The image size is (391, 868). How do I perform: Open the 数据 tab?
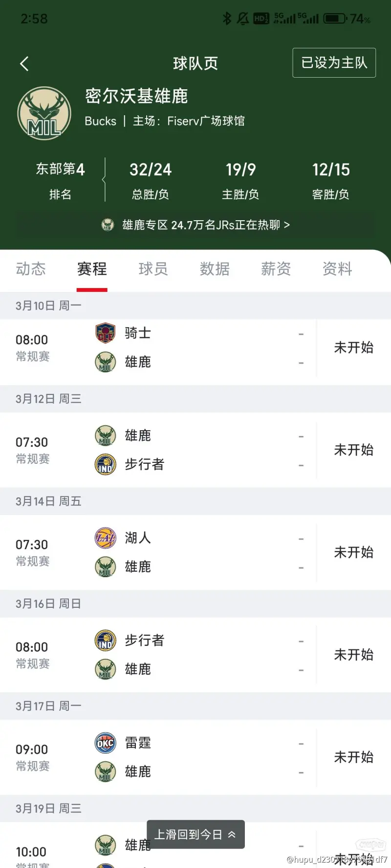[215, 269]
